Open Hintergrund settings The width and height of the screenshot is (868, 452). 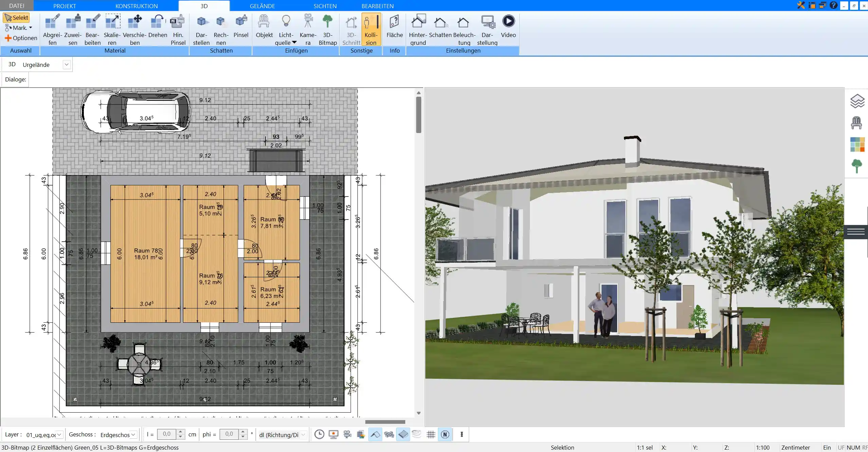point(418,30)
